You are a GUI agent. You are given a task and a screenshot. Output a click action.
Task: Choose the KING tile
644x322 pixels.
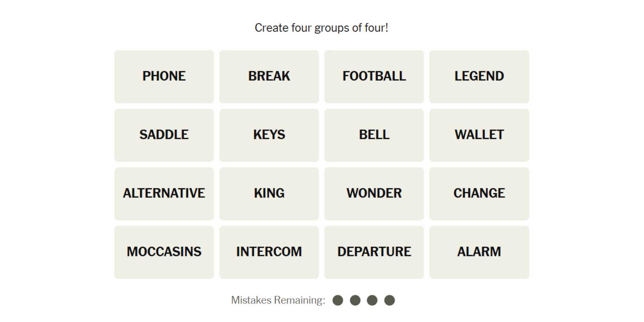[269, 194]
